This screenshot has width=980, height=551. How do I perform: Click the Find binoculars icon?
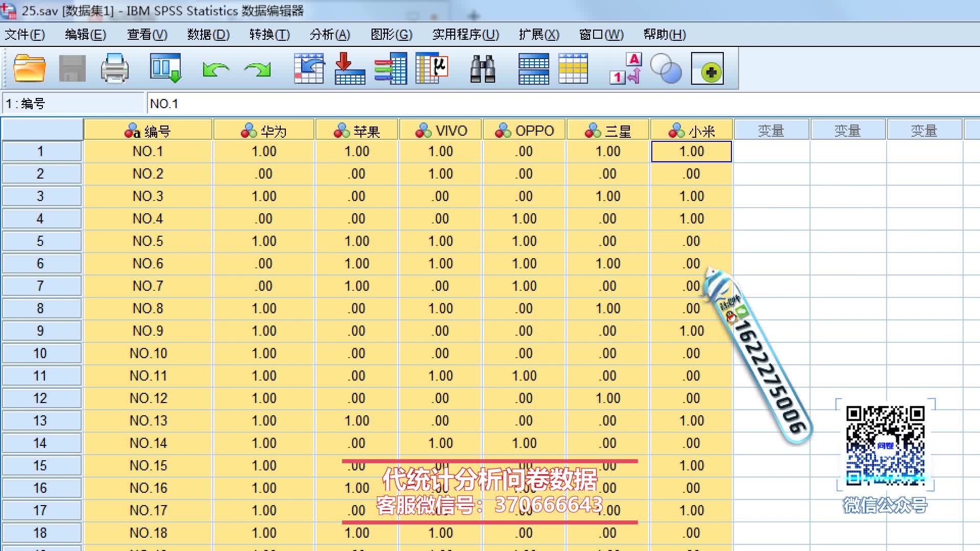coord(482,68)
